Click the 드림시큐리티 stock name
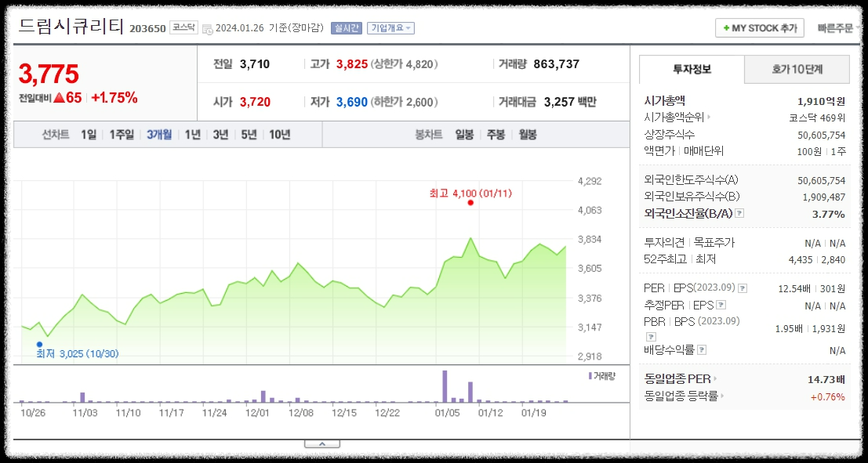The width and height of the screenshot is (868, 463). (71, 26)
